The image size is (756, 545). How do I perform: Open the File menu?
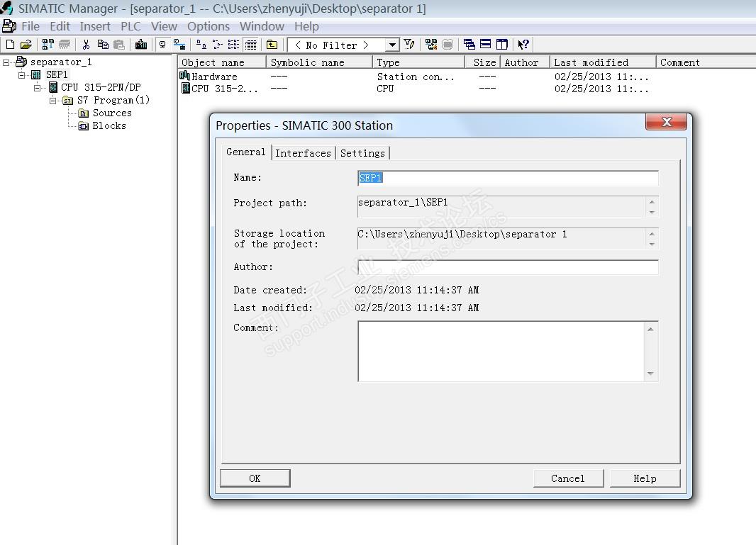(30, 26)
